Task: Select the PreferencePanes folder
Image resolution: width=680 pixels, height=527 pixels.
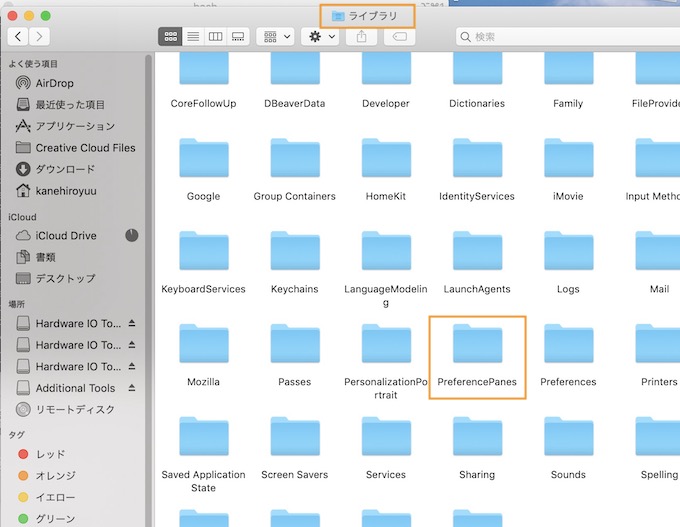Action: (477, 344)
